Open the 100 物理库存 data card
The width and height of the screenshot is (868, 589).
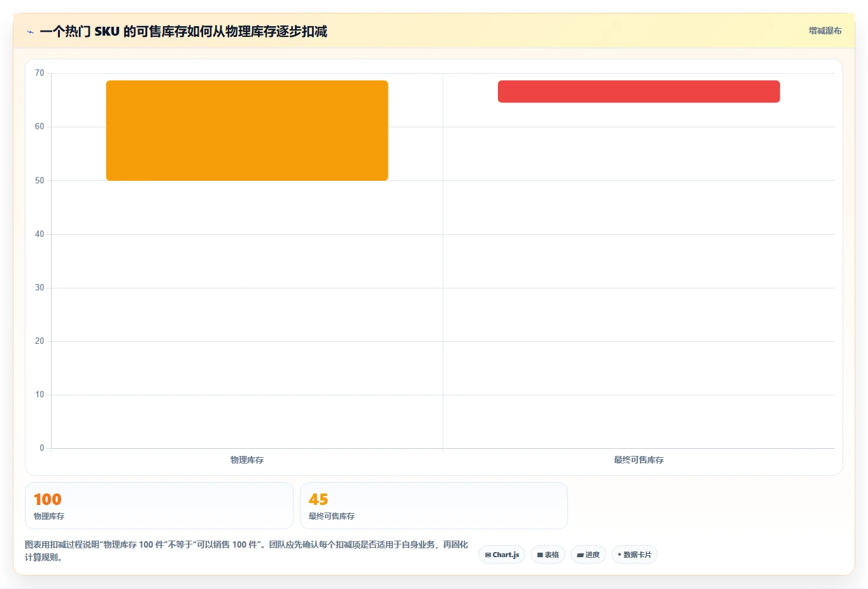coord(159,506)
